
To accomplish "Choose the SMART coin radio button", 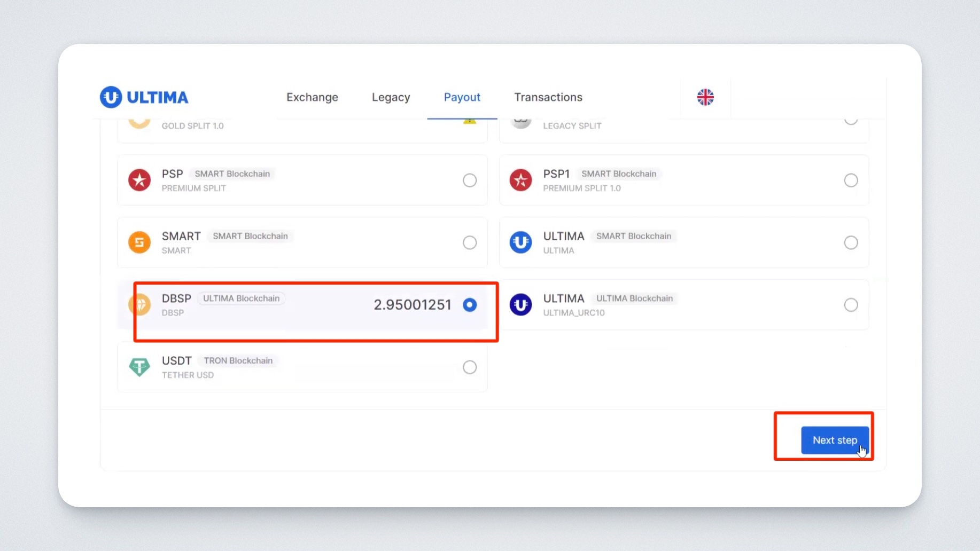I will [x=470, y=242].
